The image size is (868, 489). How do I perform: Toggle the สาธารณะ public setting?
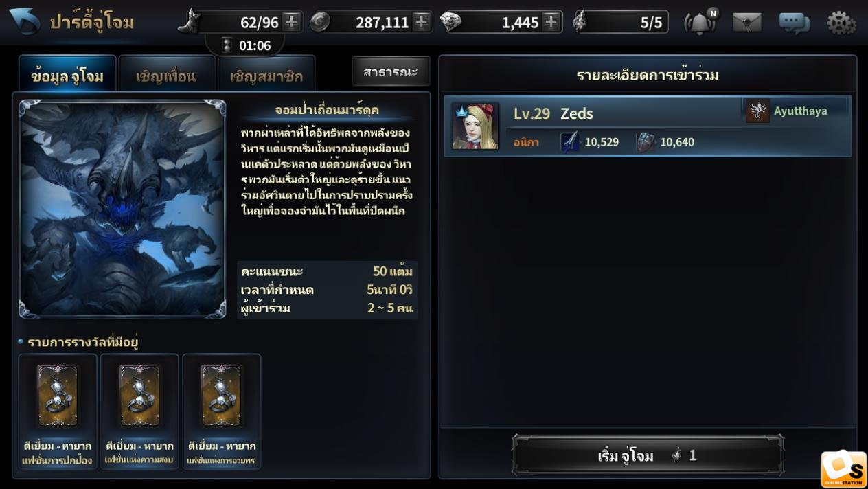click(391, 71)
